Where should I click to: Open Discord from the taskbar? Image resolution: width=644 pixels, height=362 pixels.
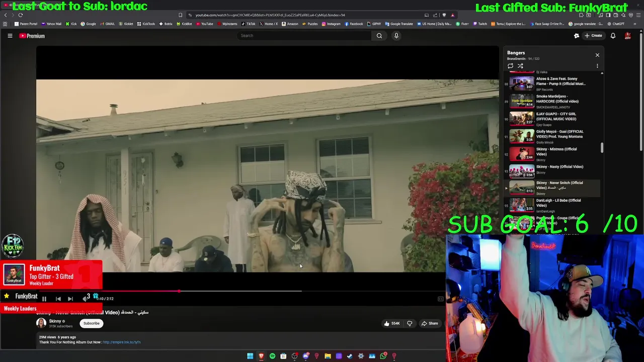pyautogui.click(x=305, y=356)
